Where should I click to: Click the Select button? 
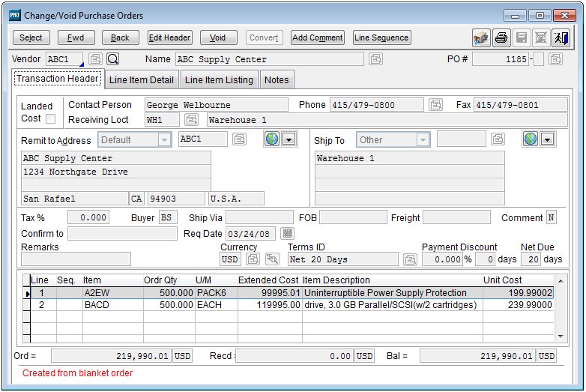tap(31, 37)
